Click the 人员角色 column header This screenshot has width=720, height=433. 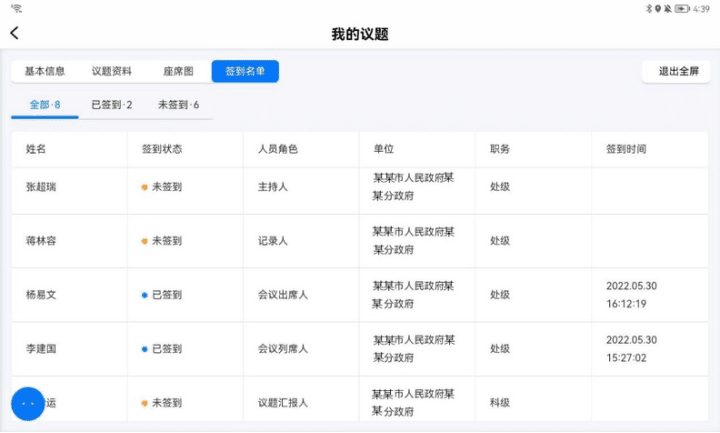(278, 149)
